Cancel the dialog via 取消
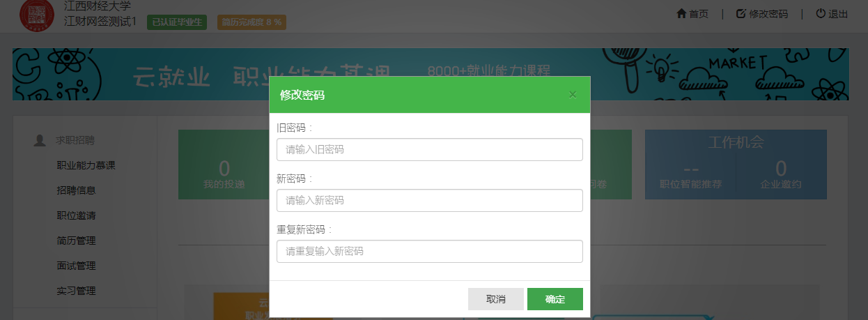The image size is (868, 320). 495,299
